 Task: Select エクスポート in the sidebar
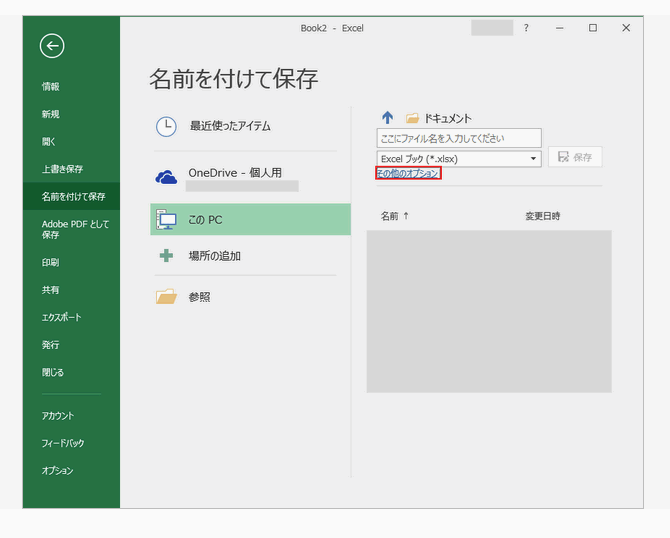[62, 317]
